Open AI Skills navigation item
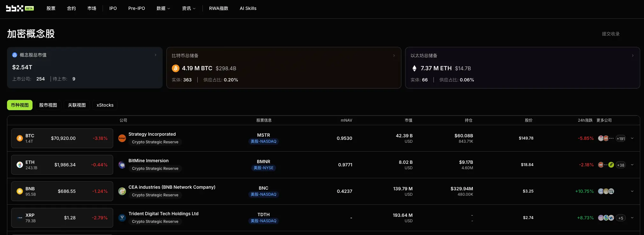This screenshot has height=235, width=644. (x=248, y=8)
